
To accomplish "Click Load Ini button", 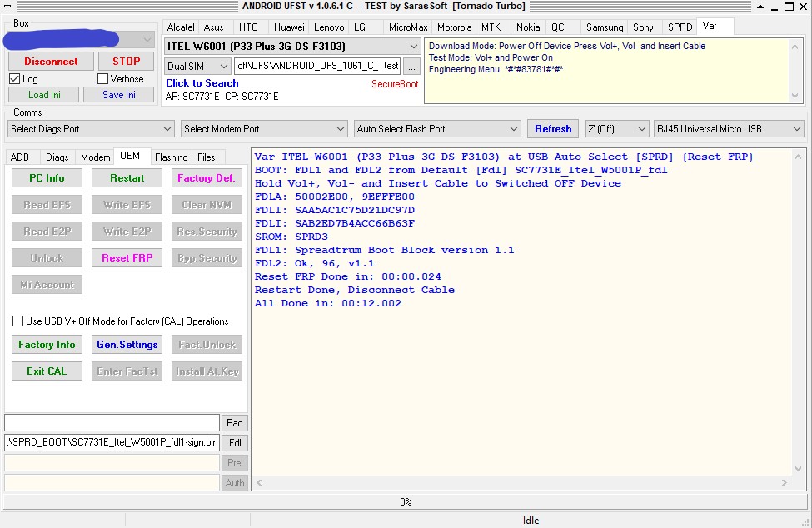I will coord(44,95).
